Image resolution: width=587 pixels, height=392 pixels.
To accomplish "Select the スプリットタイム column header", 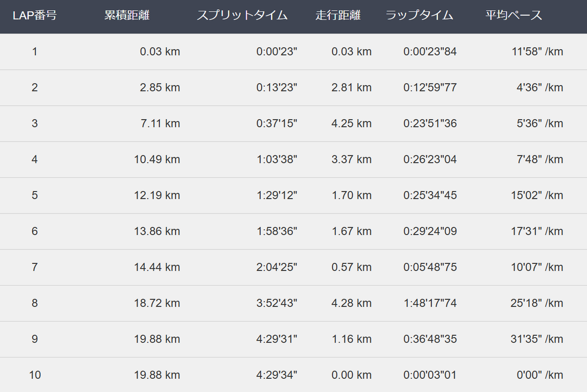I will (x=242, y=15).
